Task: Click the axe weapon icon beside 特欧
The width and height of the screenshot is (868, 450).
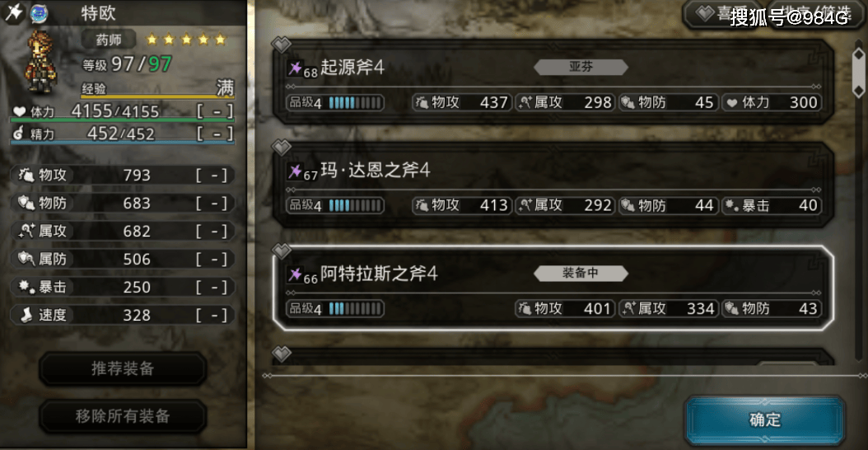Action: click(x=13, y=13)
